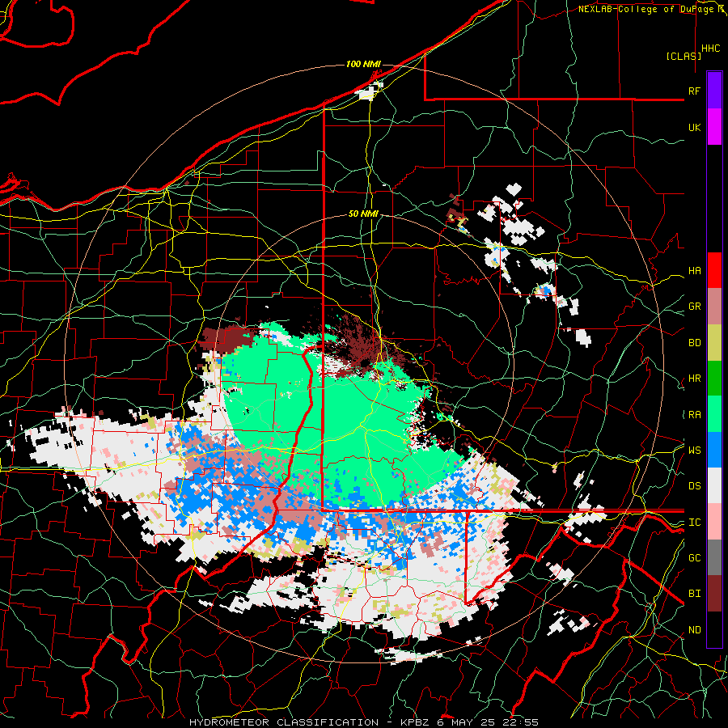
Task: Click the olive BD legend color block
Action: [714, 343]
